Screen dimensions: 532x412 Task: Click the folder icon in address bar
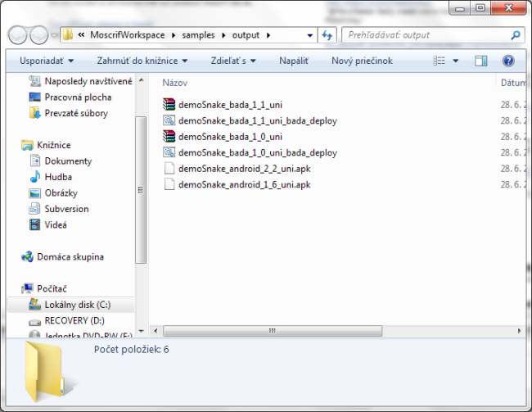pyautogui.click(x=68, y=34)
